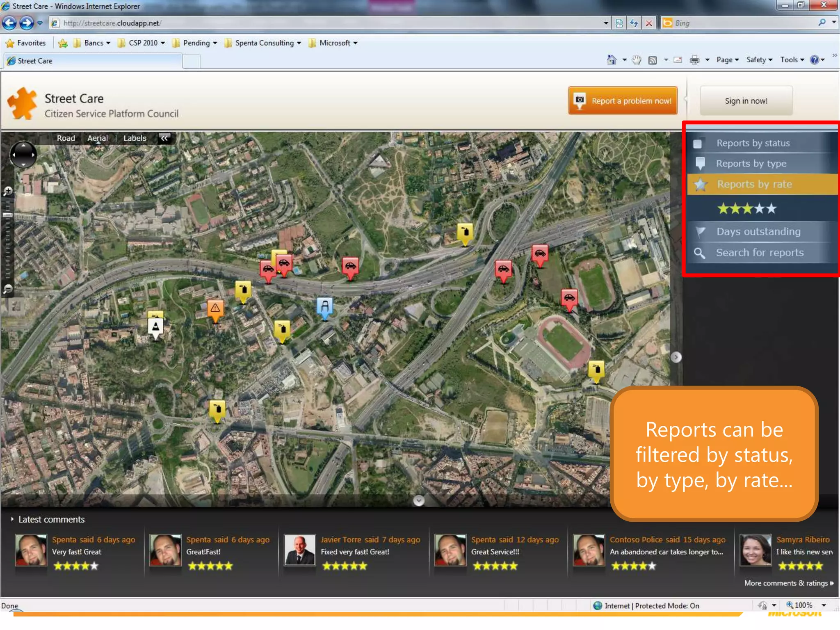Click the Compatibility View icon in address bar
Viewport: 840px width, 630px height.
click(x=619, y=23)
